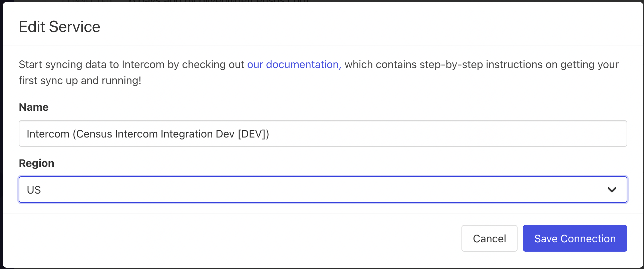Viewport: 644px width, 269px height.
Task: Click the Name input field
Action: [322, 133]
